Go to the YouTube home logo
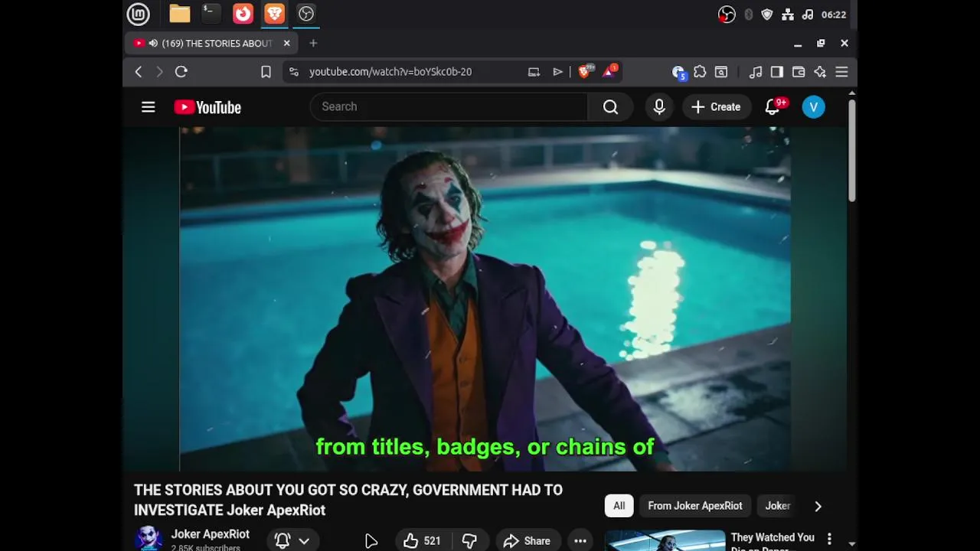The width and height of the screenshot is (980, 551). tap(207, 107)
